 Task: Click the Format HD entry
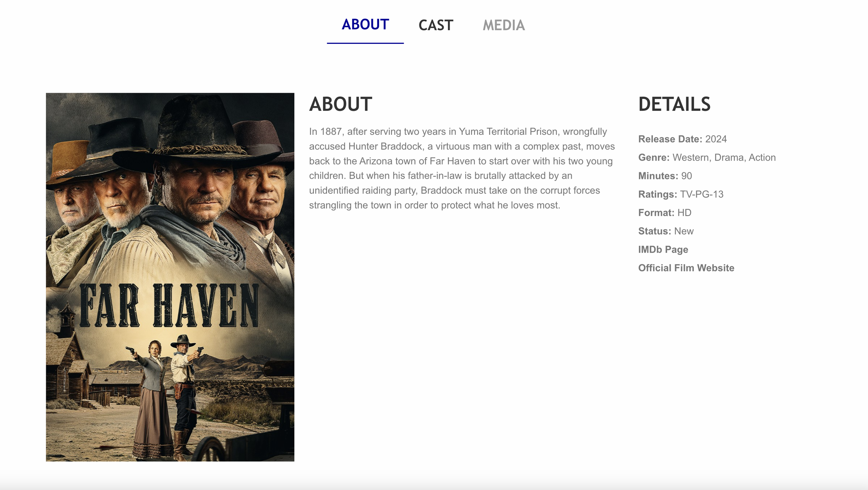(665, 213)
